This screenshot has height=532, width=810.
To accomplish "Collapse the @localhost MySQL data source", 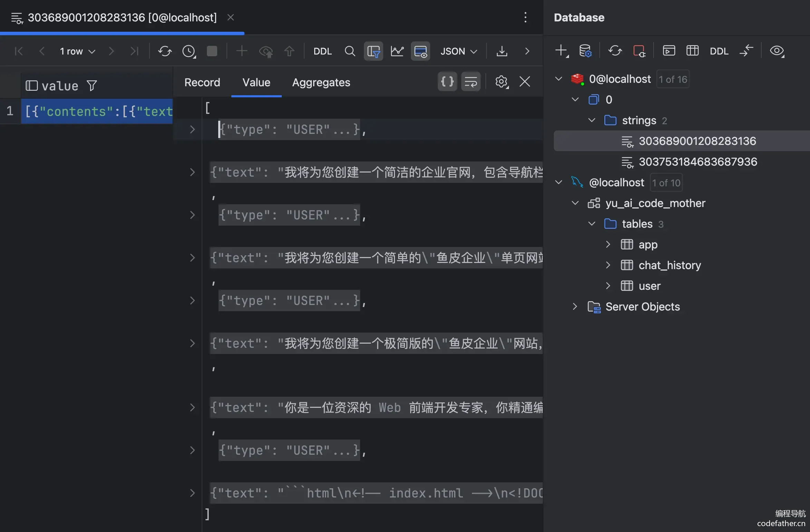I will click(x=558, y=183).
